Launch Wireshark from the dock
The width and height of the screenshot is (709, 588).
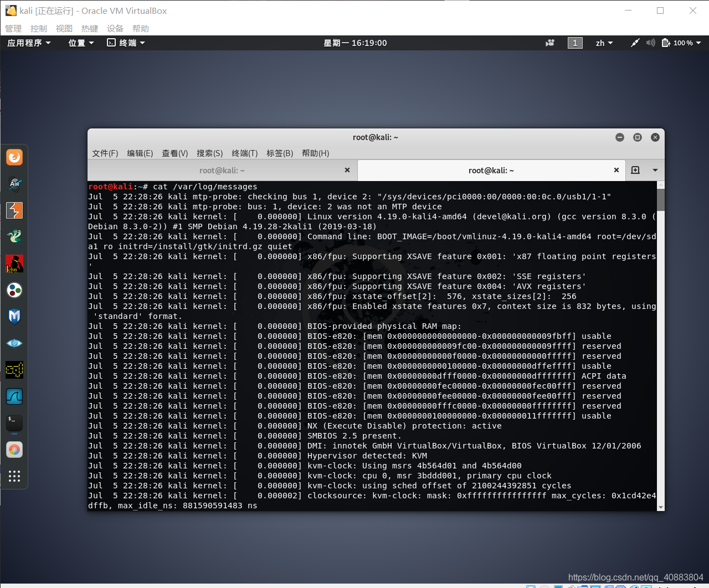tap(14, 396)
